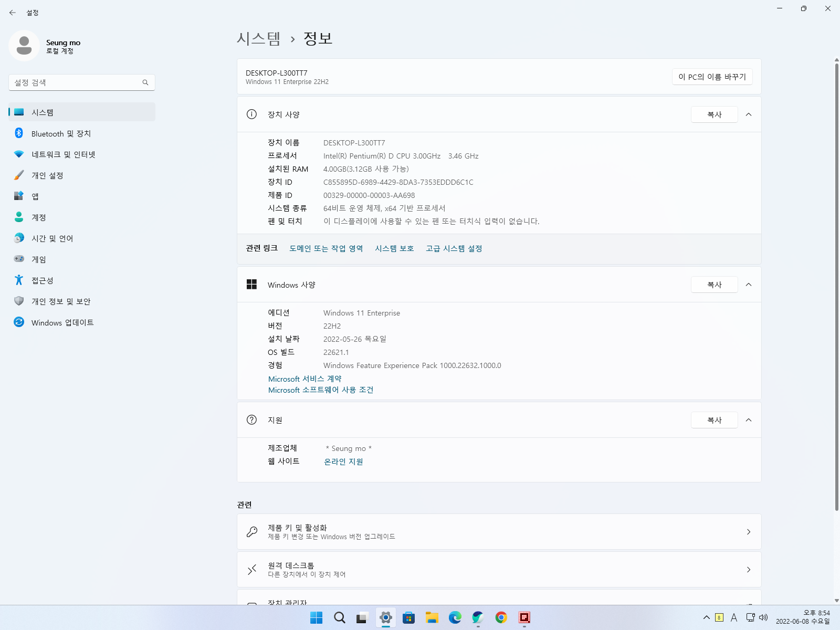Viewport: 840px width, 630px height.
Task: Click the volume speaker tray icon
Action: (764, 617)
